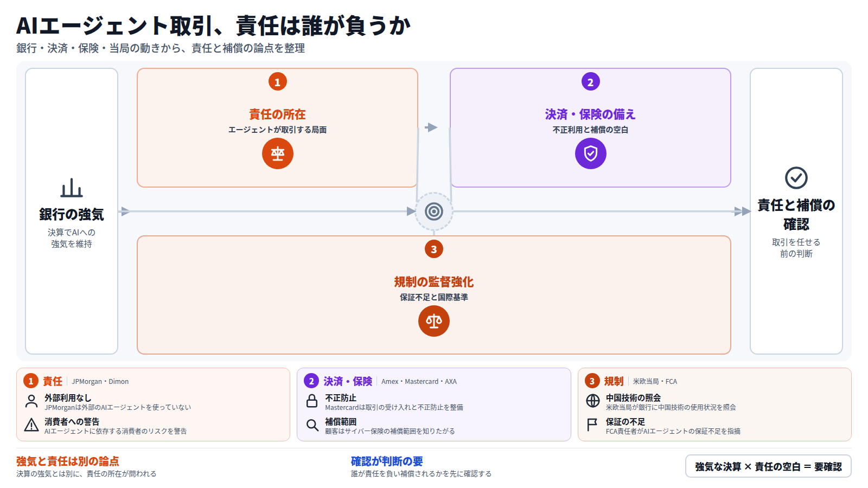Select the 責任の所在 card title
This screenshot has height=488, width=868.
coord(278,114)
